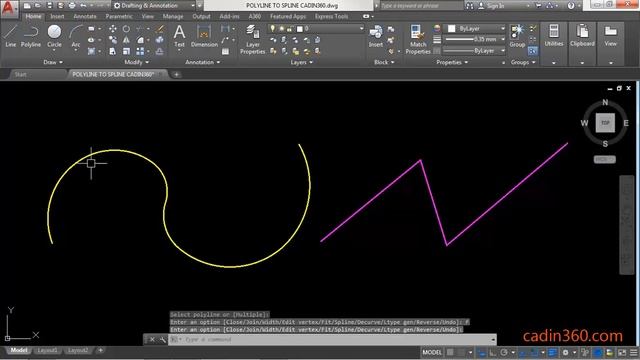Click the Erase tool in Modify panel
Screen dimensions: 640x360
(160, 29)
